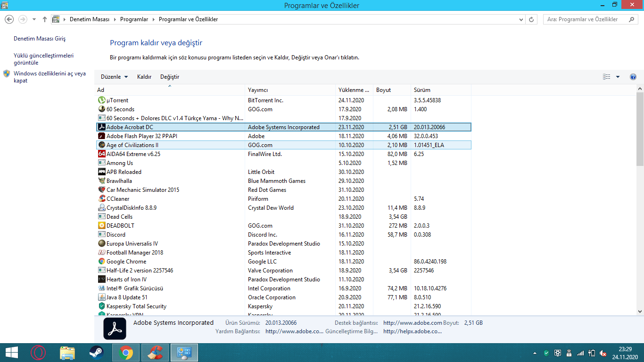The width and height of the screenshot is (644, 362).
Task: Sort by the Yayımcı column header
Action: [290, 90]
